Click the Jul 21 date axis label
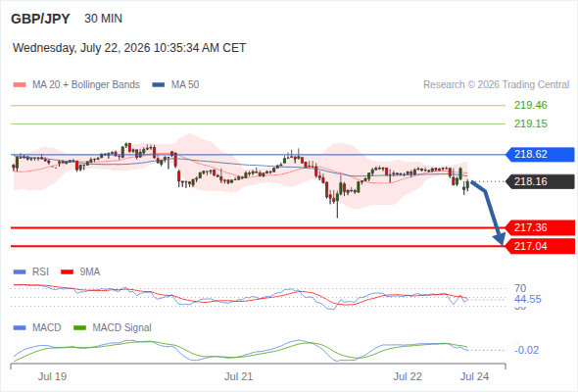This screenshot has height=392, width=578. point(239,376)
